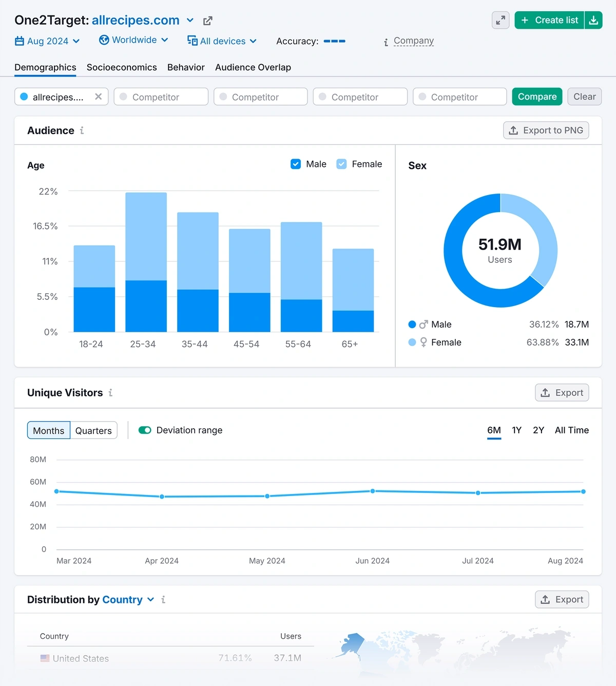Select the 6M time range
Image resolution: width=616 pixels, height=686 pixels.
(494, 430)
